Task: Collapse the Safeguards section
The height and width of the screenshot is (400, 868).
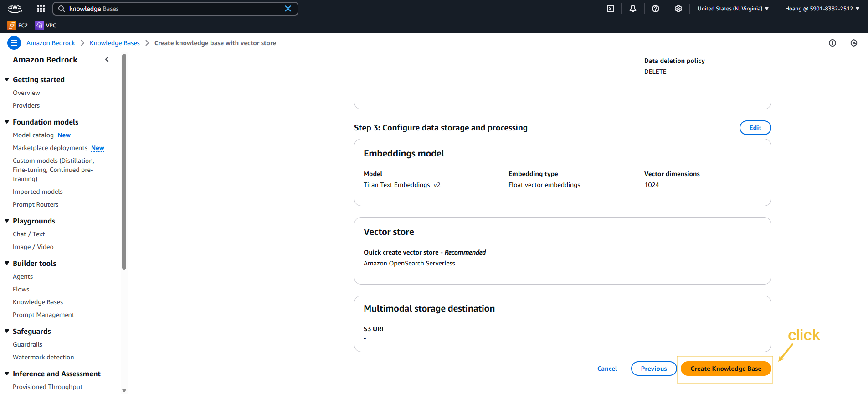Action: 7,331
